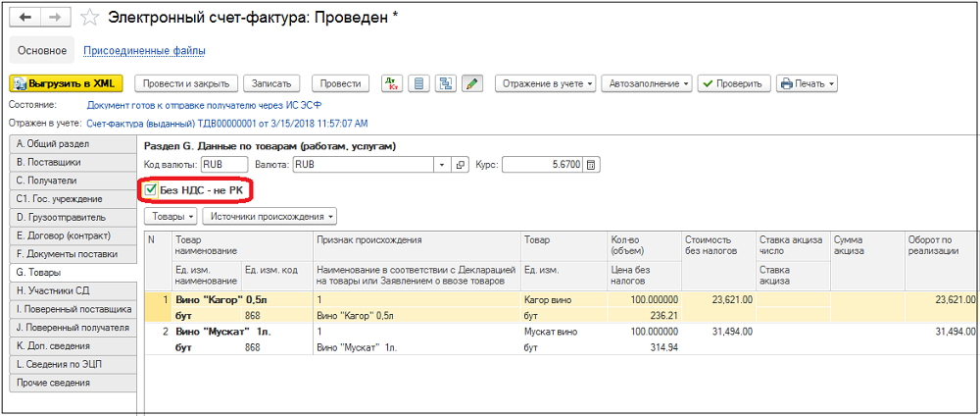980x416 pixels.
Task: Add document to favorites with star icon
Action: 89,18
